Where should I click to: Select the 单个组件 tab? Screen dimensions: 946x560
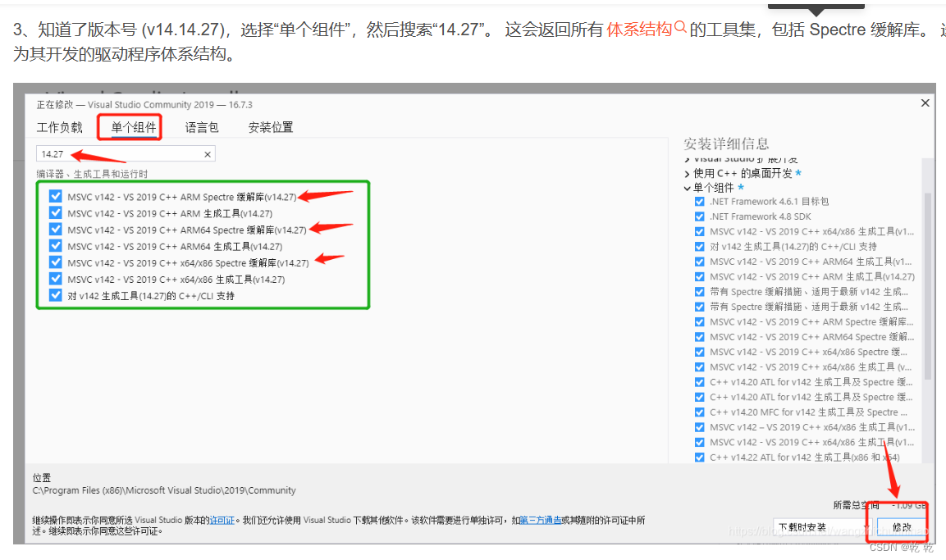click(x=134, y=127)
